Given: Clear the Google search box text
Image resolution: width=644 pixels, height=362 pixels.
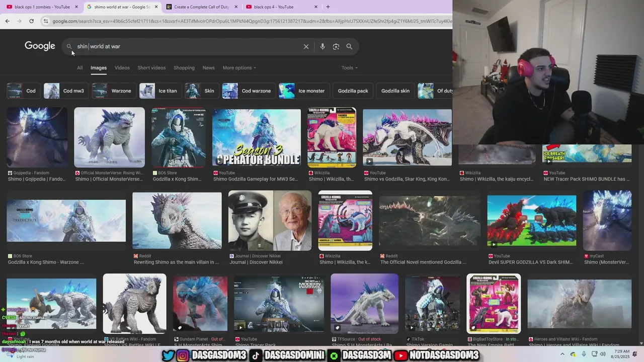Looking at the screenshot, I should tap(306, 46).
